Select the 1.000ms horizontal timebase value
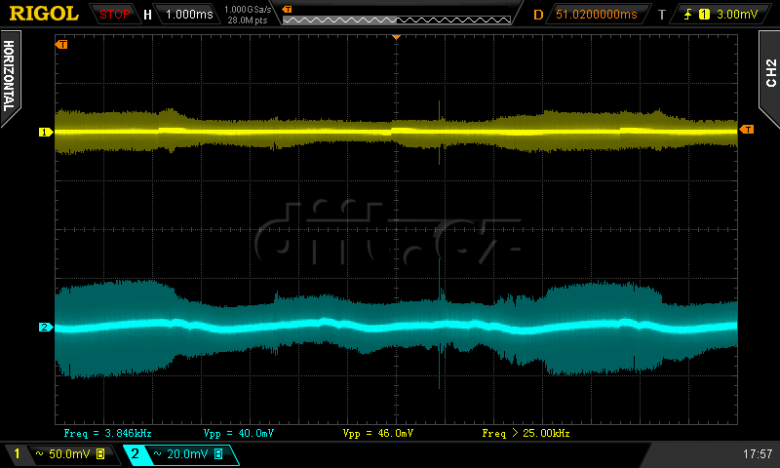 (188, 15)
